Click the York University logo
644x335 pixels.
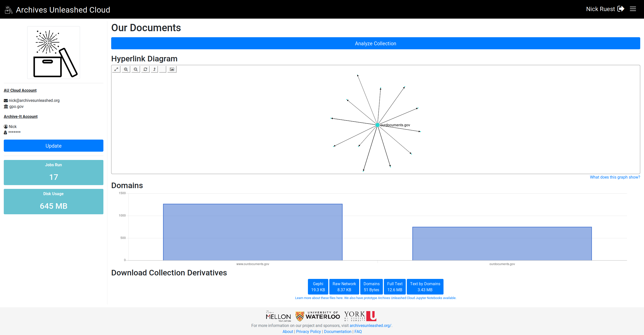pos(360,316)
